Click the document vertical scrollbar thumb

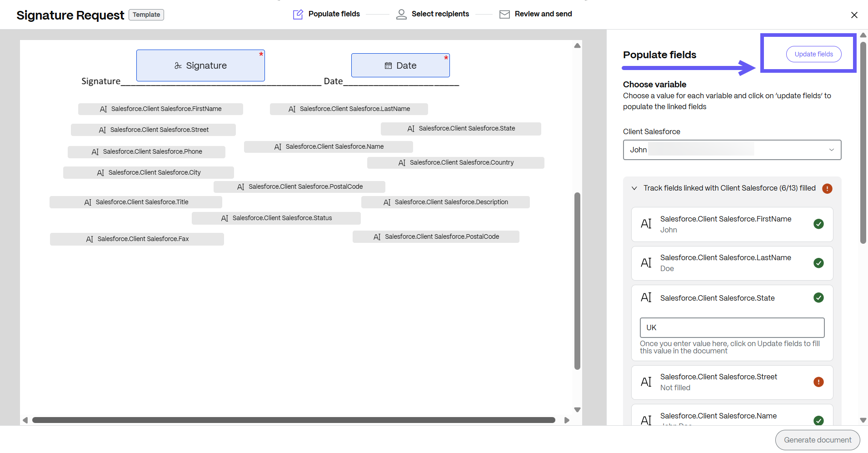click(x=577, y=281)
